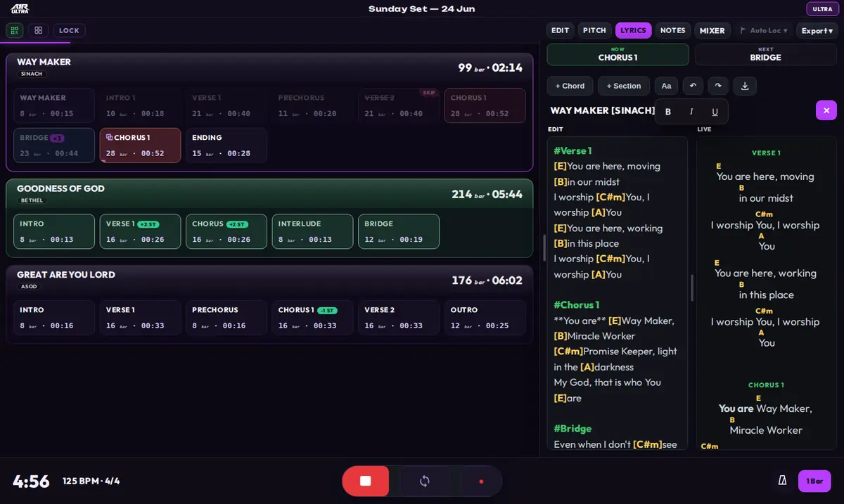Toggle loop playback icon

pyautogui.click(x=424, y=481)
